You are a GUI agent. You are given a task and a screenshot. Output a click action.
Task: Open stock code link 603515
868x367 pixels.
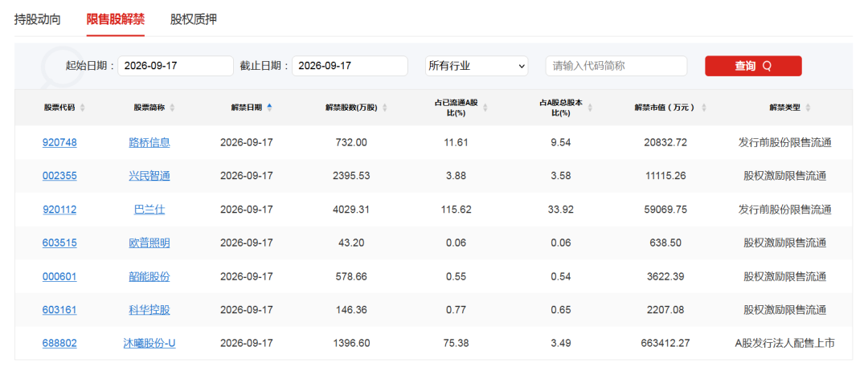[x=59, y=243]
